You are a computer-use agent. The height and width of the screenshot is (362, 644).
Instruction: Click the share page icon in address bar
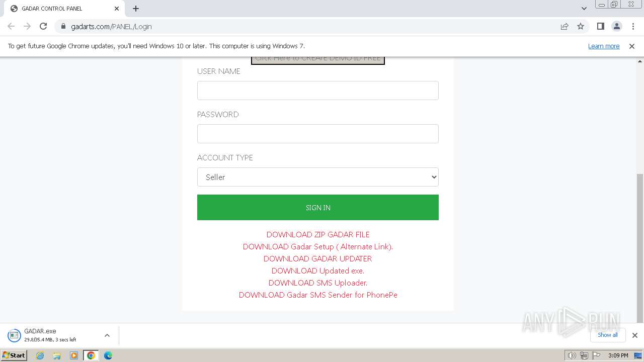(x=565, y=26)
